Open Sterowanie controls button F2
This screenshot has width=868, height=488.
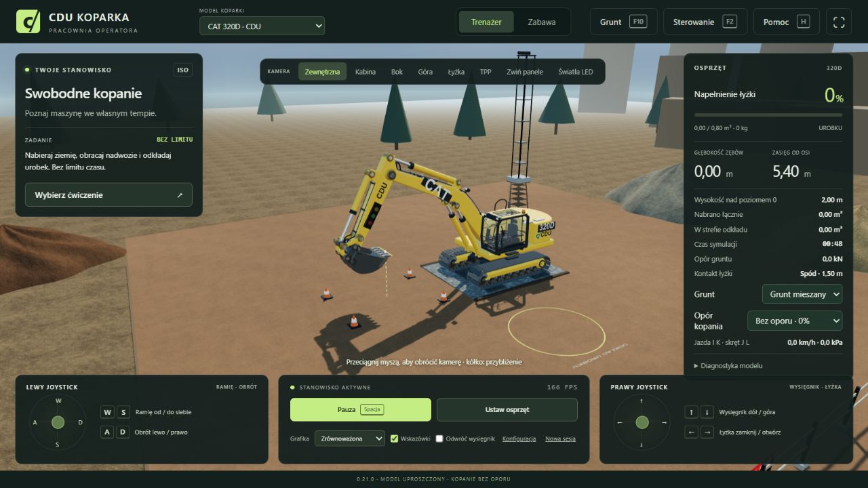pos(705,22)
